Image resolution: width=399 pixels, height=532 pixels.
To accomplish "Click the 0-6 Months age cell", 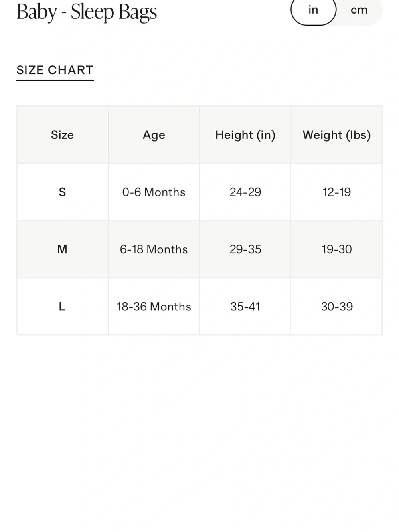I will tap(154, 192).
